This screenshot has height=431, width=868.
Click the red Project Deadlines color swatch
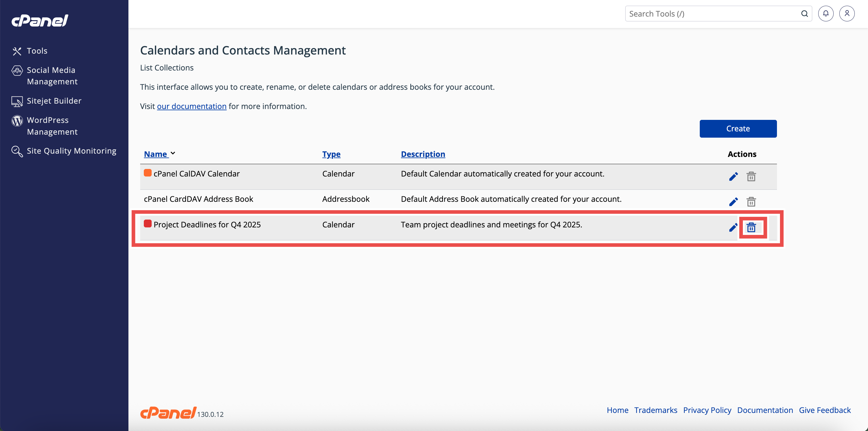(x=148, y=223)
